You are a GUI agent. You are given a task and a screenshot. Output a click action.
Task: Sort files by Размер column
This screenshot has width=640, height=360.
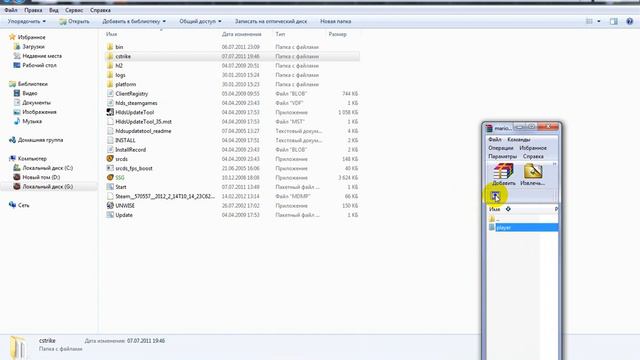[x=338, y=34]
